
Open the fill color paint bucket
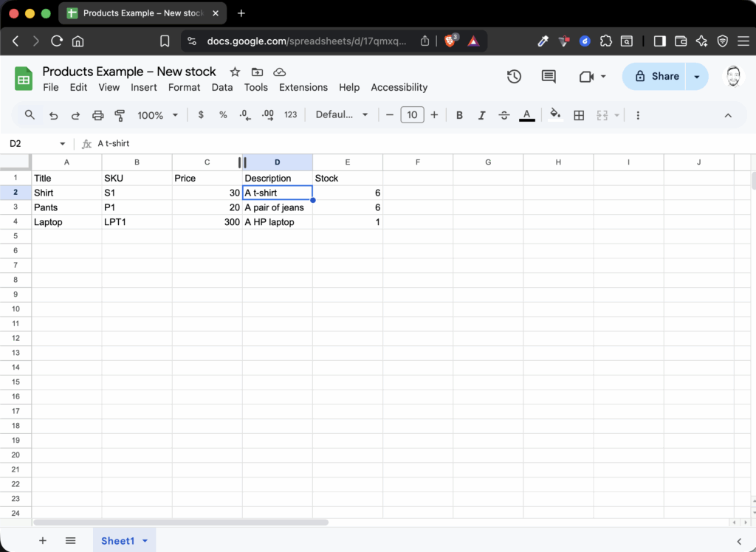coord(555,115)
